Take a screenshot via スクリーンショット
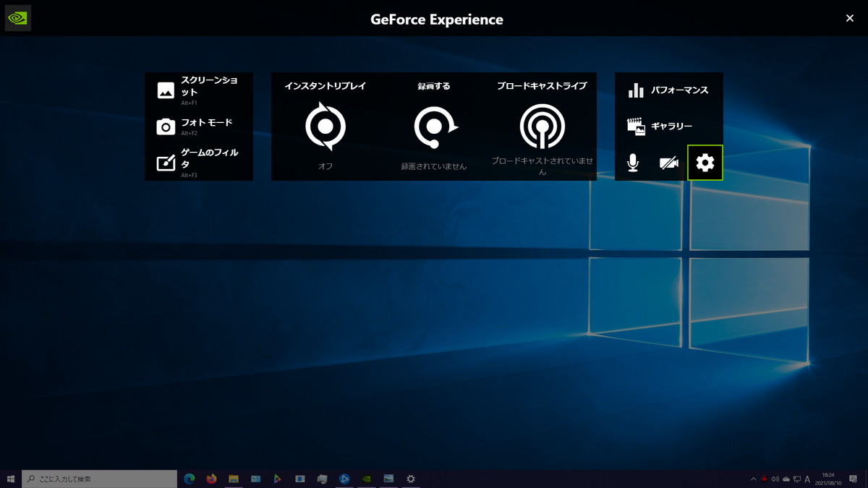The image size is (868, 488). tap(199, 90)
